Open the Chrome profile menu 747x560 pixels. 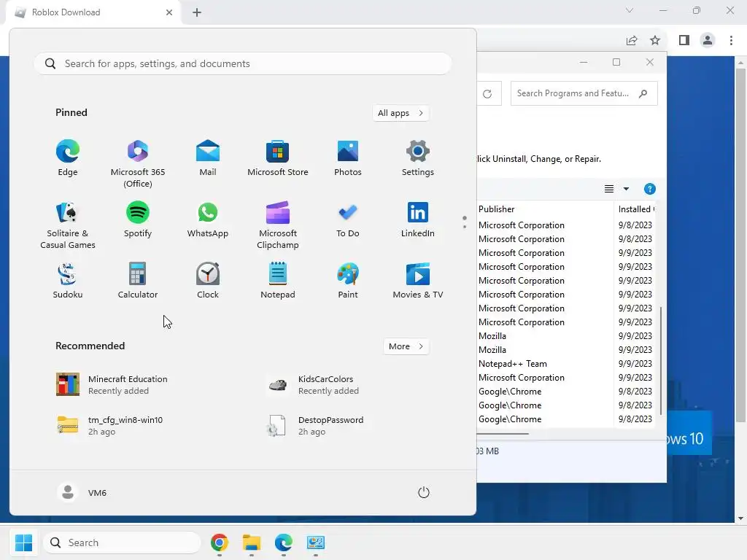coord(708,41)
